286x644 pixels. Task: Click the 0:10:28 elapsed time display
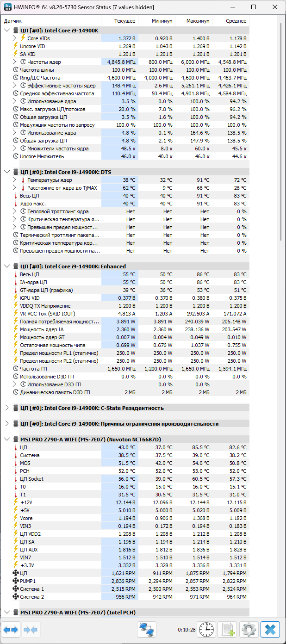pos(186,630)
